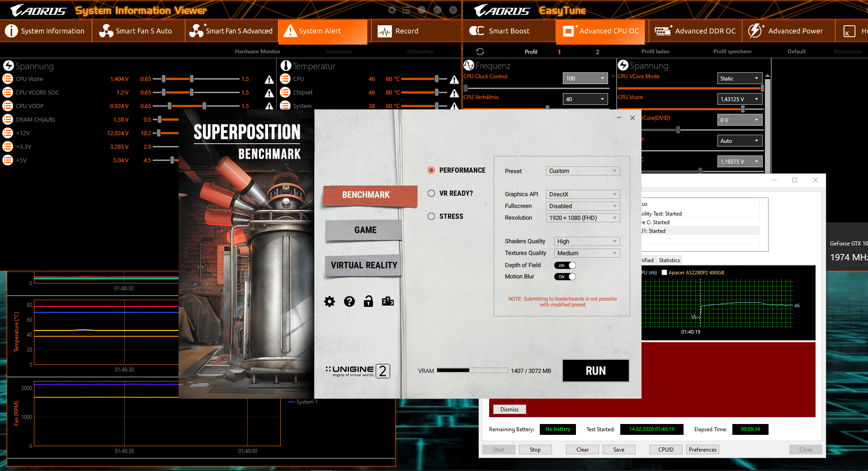
Task: Open the Textures Quality Medium dropdown
Action: click(587, 253)
